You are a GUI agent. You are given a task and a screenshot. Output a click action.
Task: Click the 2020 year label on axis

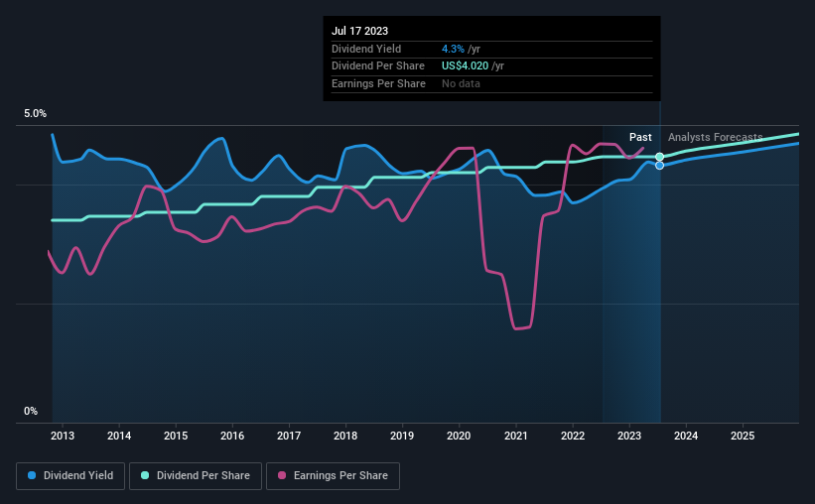click(459, 436)
